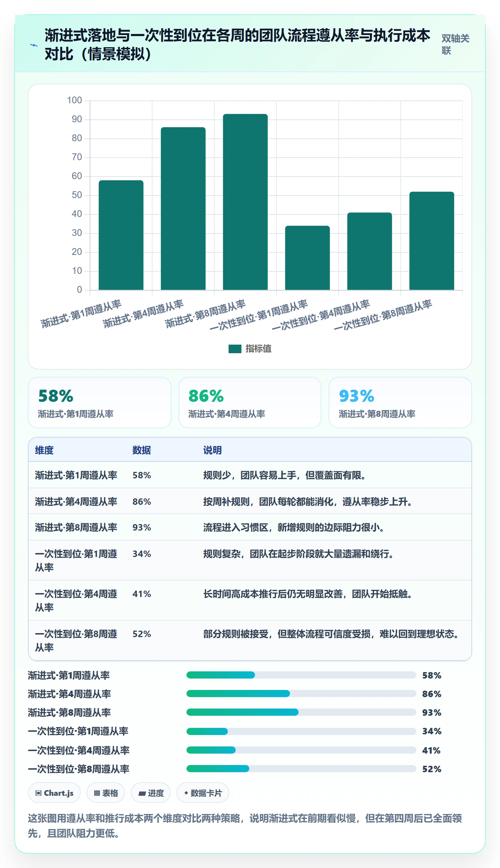
Task: Click the 双轴关联 badge in header
Action: pyautogui.click(x=456, y=45)
